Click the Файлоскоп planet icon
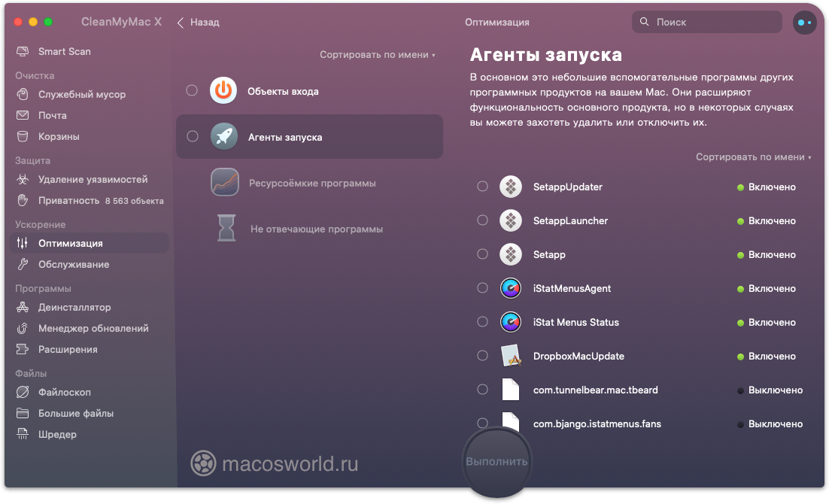Screen dimensions: 829x504 coord(23,393)
